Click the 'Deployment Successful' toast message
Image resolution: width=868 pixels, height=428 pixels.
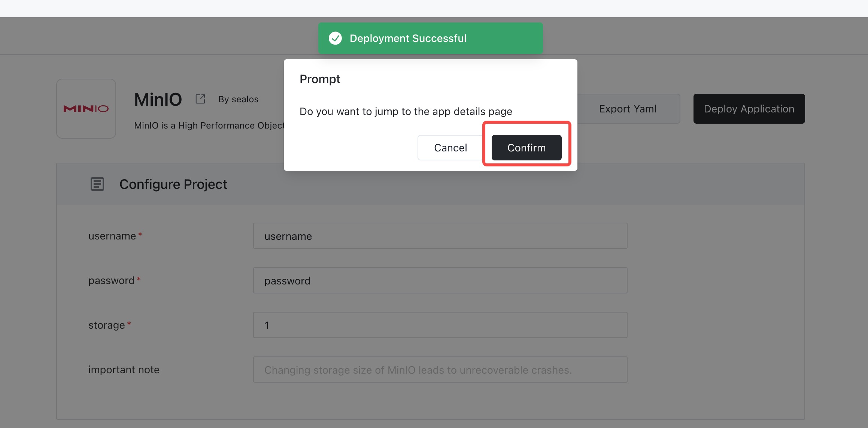(x=430, y=38)
